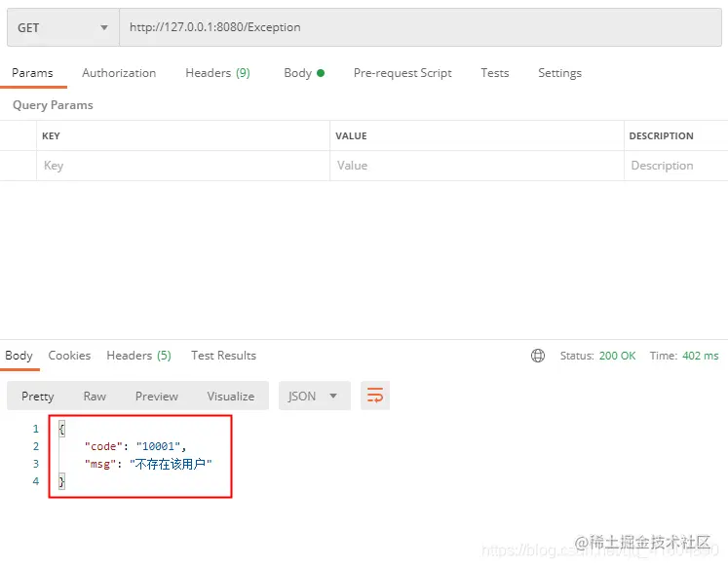Open the response Cookies tab
The height and width of the screenshot is (568, 728).
pos(69,356)
